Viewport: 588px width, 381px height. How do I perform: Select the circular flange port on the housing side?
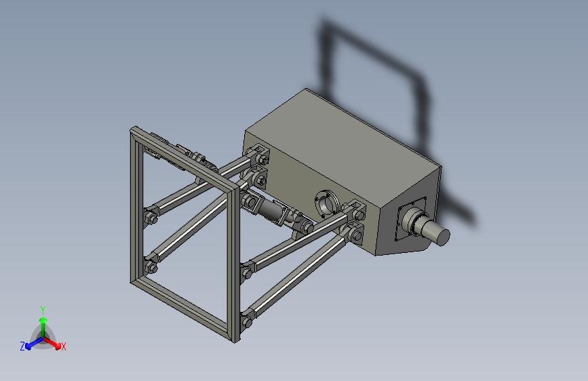coord(327,205)
